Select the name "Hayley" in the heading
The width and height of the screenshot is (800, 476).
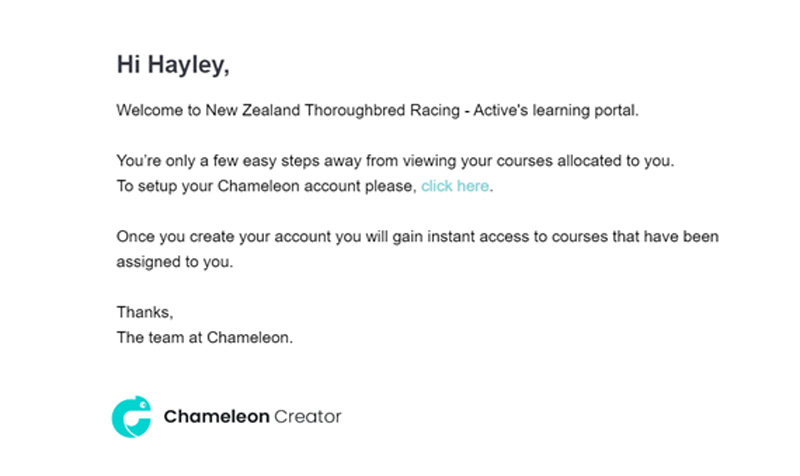[x=188, y=65]
